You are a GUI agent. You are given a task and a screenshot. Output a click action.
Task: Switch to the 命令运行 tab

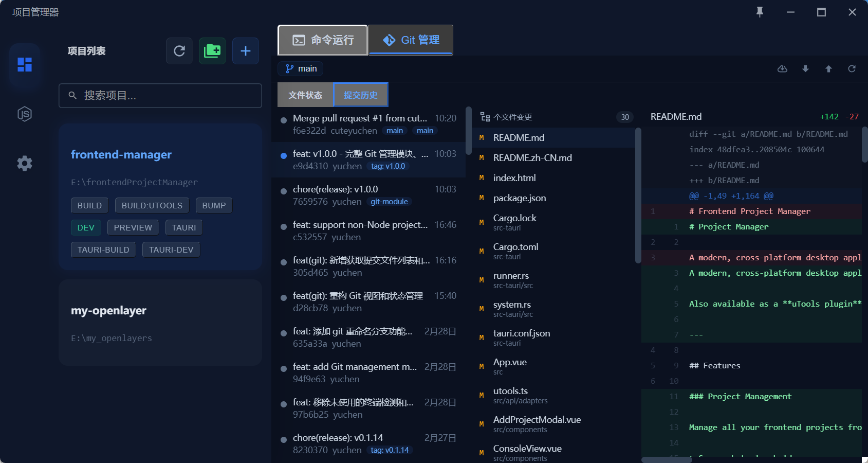point(323,40)
